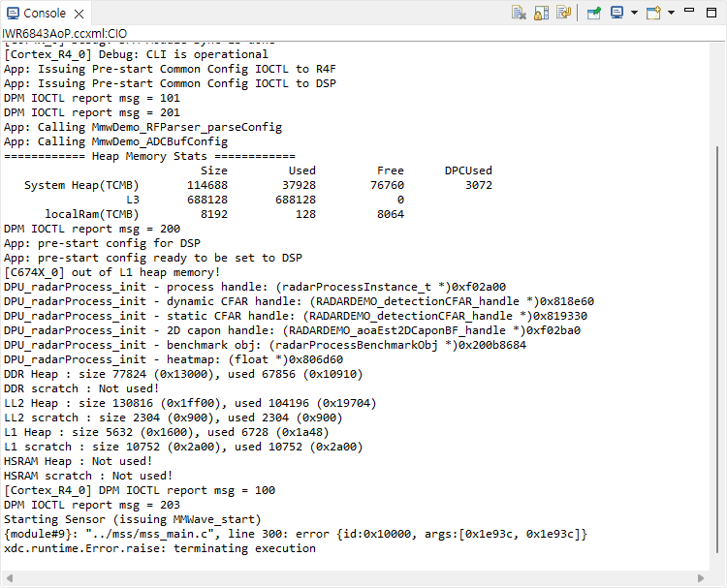Click the Display Selected Console icon
This screenshot has height=588, width=727.
coord(616,13)
